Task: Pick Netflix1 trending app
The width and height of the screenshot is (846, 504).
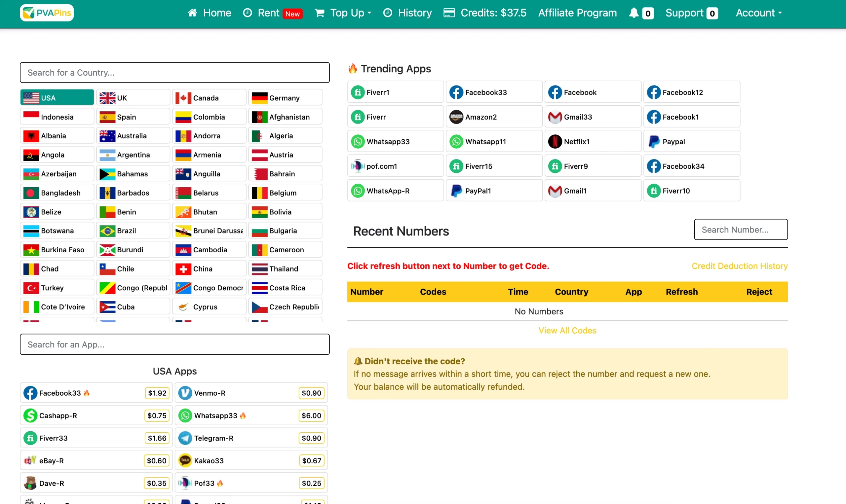Action: coord(593,141)
